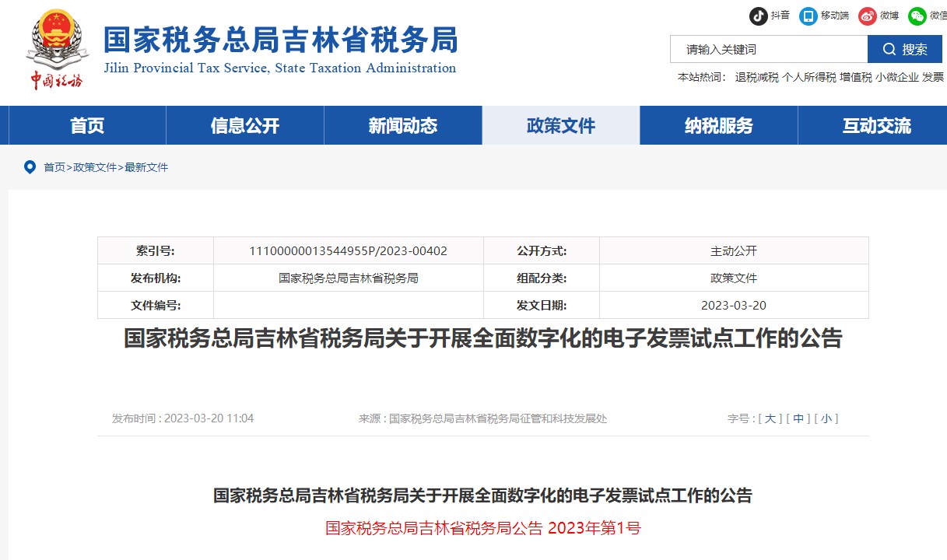Open 政策文件 in the breadcrumb

[x=95, y=167]
